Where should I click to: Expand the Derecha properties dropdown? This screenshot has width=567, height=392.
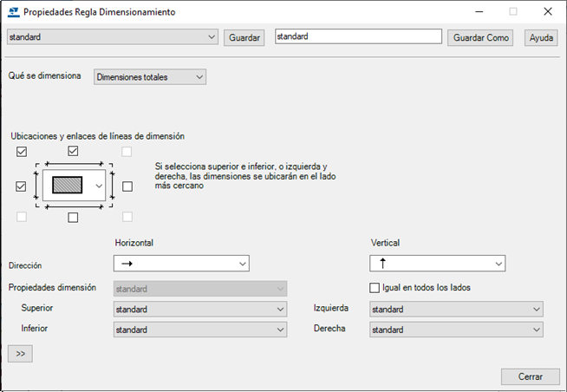tap(456, 330)
